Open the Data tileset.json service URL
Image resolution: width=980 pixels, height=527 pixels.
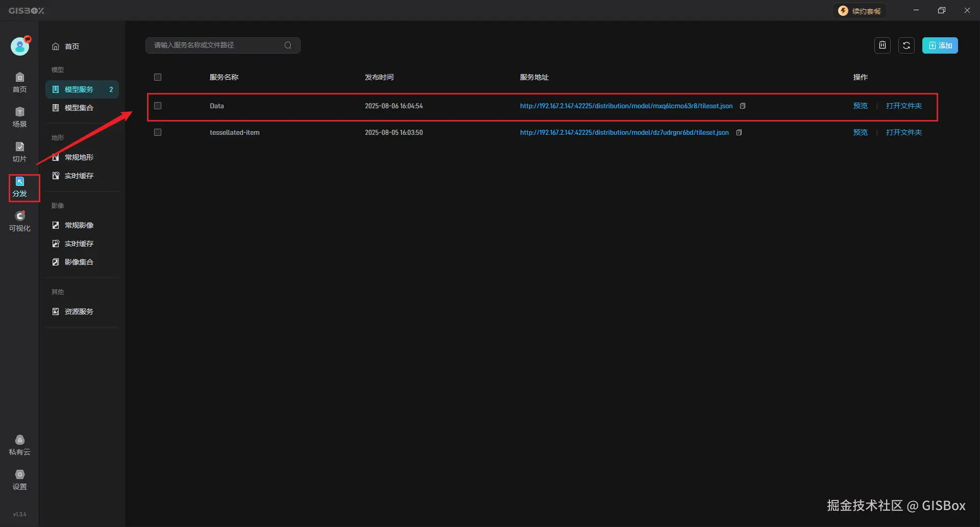(x=626, y=106)
